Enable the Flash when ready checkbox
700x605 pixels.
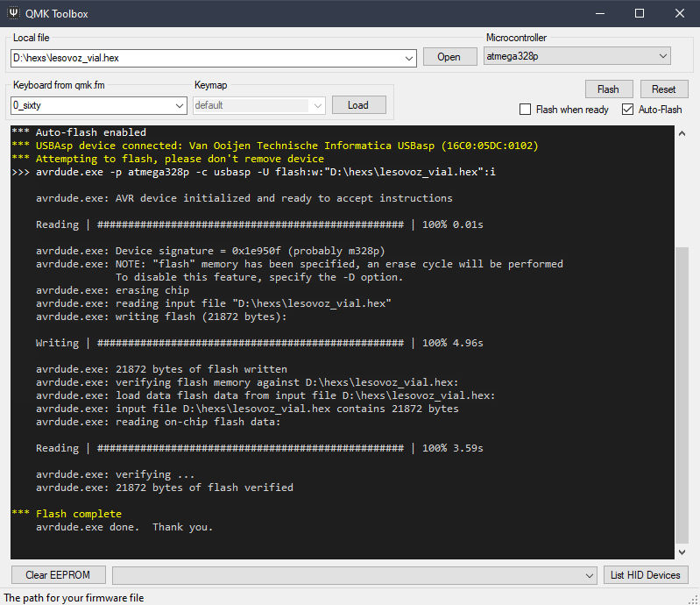point(526,110)
